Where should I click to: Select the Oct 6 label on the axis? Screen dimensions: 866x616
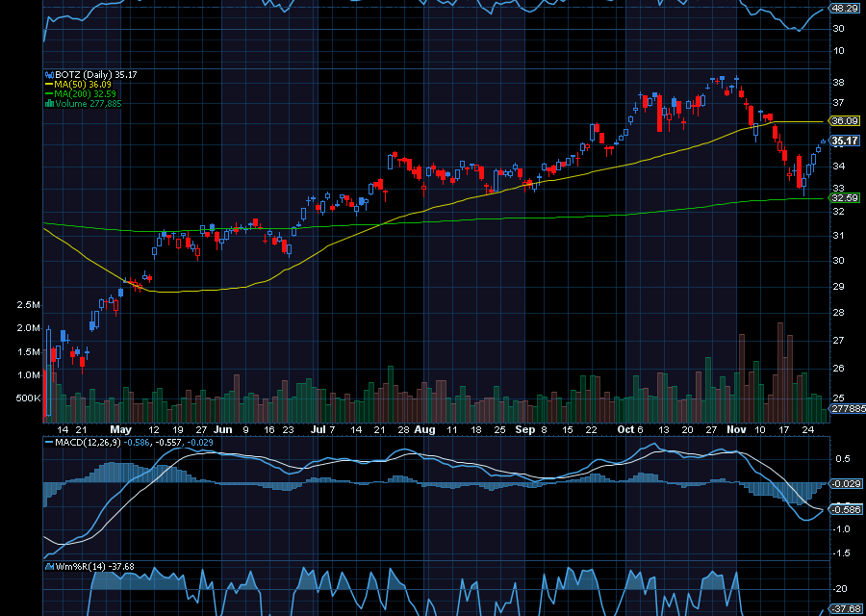pyautogui.click(x=630, y=430)
